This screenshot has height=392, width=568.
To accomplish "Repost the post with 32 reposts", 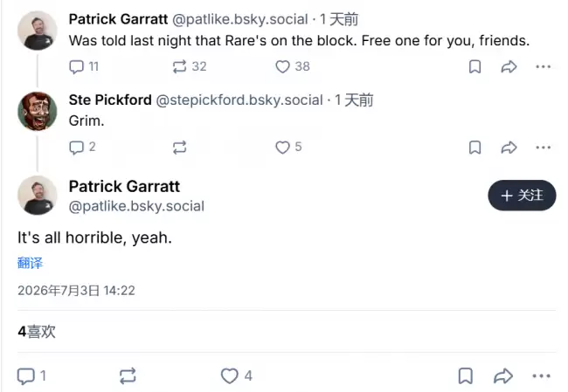I will click(x=190, y=66).
